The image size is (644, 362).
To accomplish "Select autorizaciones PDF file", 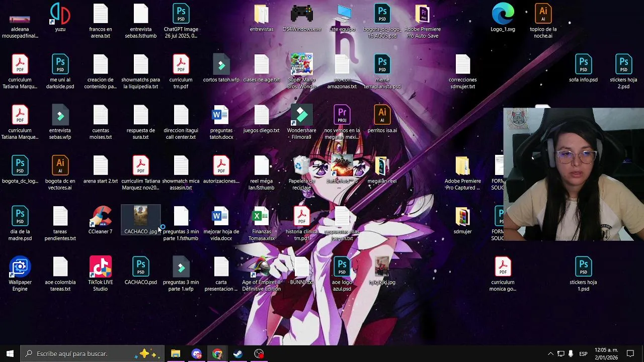I will (221, 169).
